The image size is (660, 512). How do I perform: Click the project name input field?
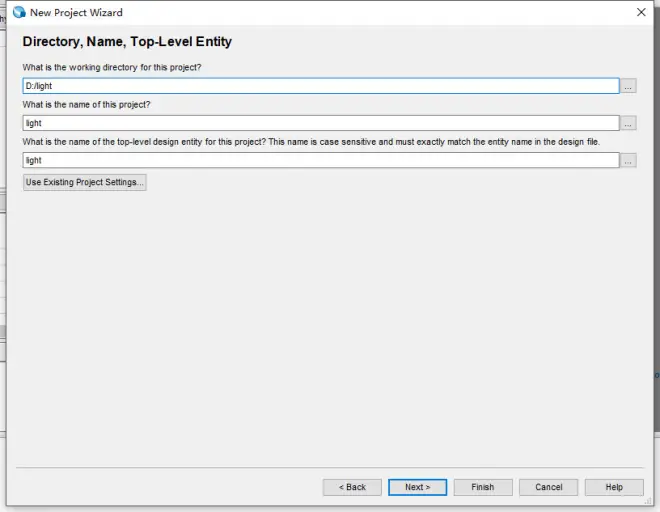click(x=321, y=123)
